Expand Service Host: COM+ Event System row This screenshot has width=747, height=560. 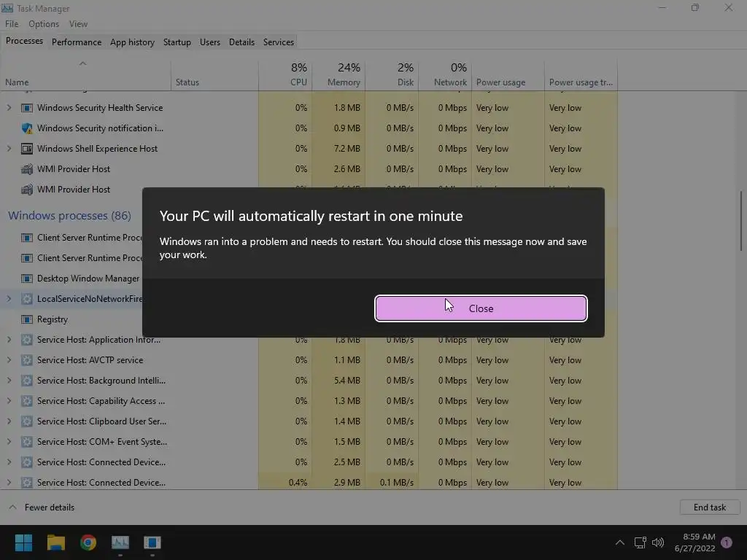[9, 442]
